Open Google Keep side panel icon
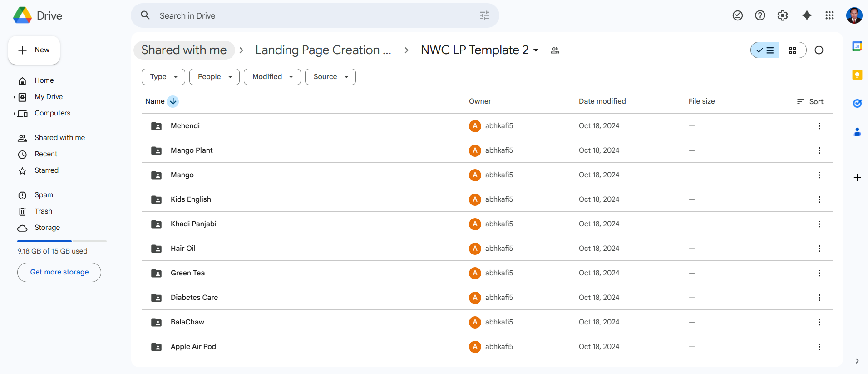Image resolution: width=868 pixels, height=374 pixels. click(x=857, y=75)
